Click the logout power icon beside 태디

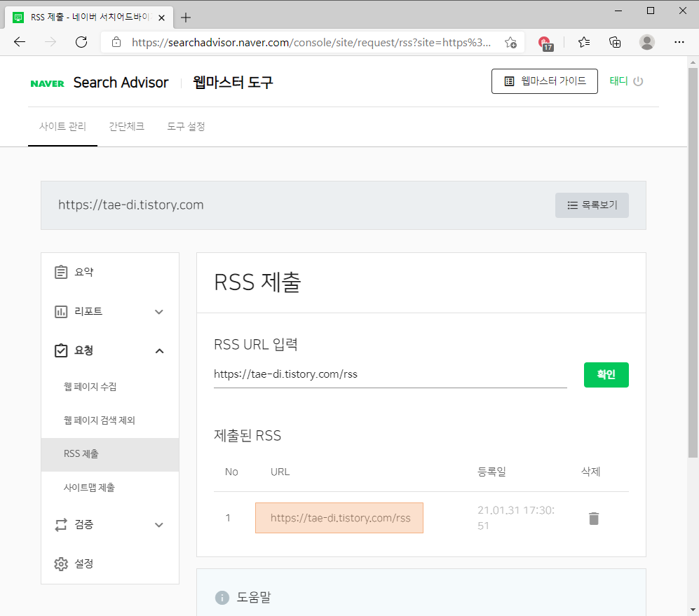point(638,81)
